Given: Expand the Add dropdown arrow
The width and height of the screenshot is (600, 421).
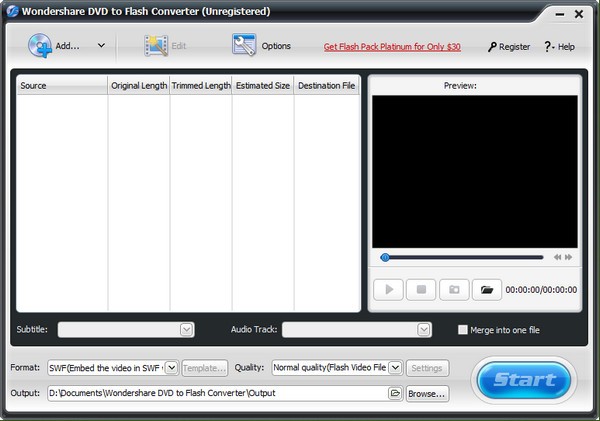Looking at the screenshot, I should [x=101, y=45].
